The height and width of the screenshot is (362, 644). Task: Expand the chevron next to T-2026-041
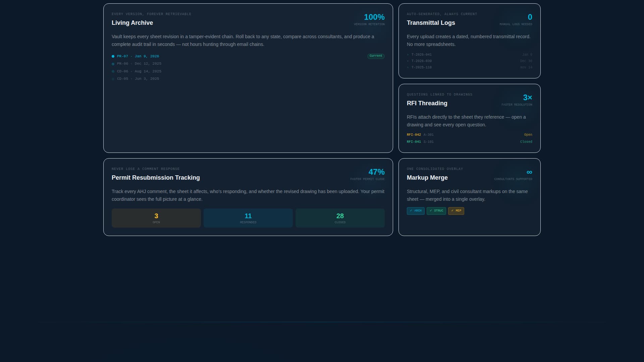(408, 55)
